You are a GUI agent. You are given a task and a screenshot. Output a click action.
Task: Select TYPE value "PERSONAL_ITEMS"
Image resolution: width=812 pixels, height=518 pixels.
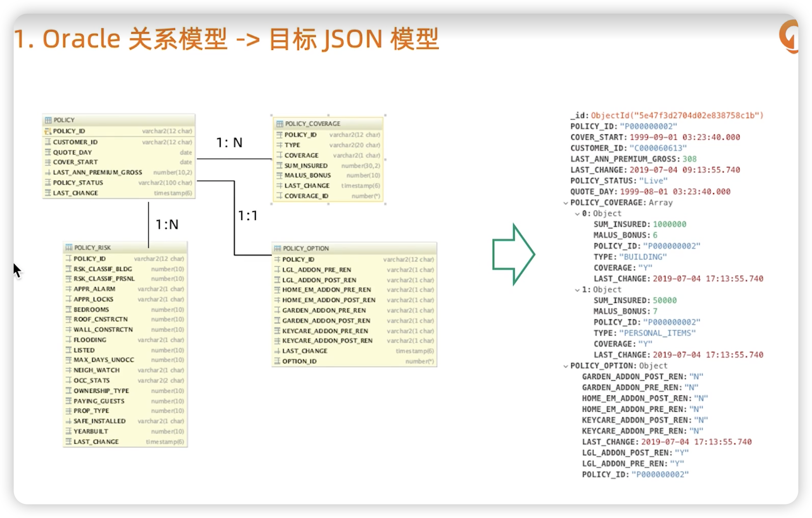pyautogui.click(x=657, y=333)
